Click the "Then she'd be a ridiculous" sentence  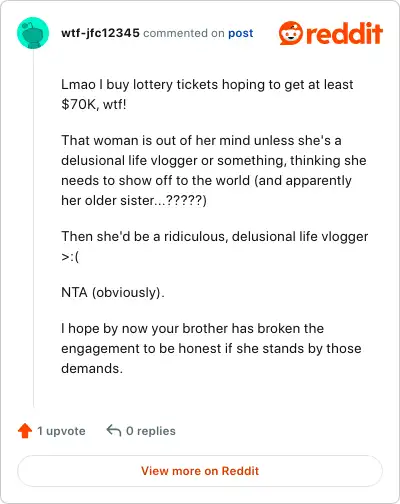214,236
